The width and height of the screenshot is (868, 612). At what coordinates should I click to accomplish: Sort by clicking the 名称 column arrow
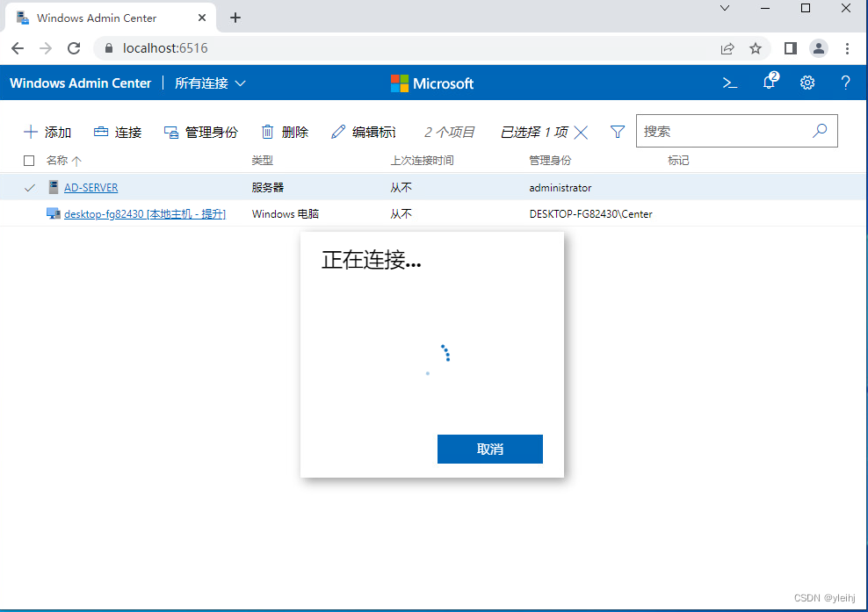[78, 161]
